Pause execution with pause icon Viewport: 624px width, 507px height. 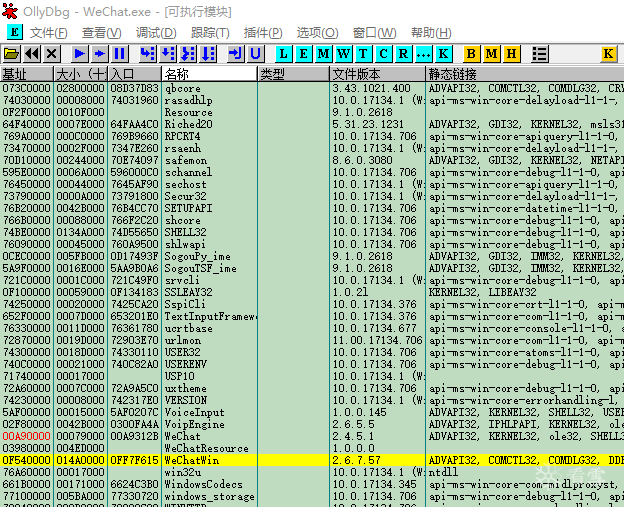[x=119, y=54]
